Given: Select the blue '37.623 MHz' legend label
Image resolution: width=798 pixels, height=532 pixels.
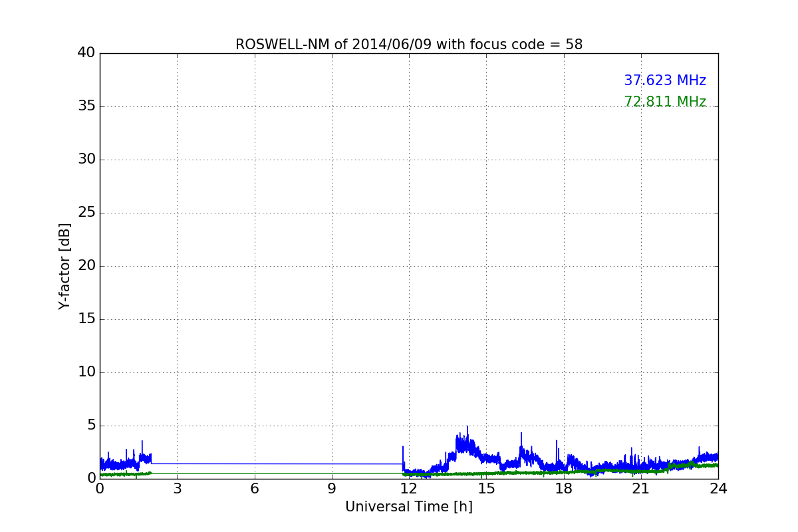Looking at the screenshot, I should (665, 80).
